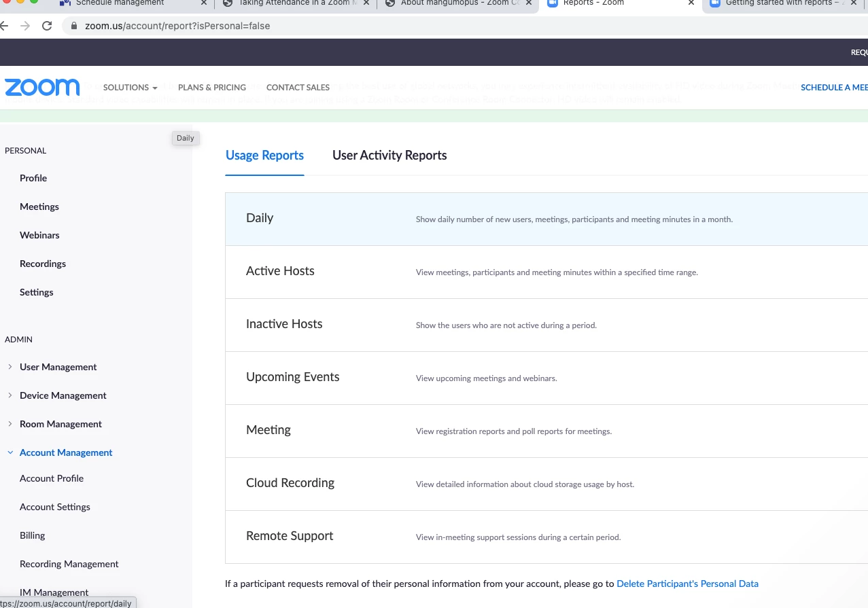Open Settings in the sidebar
Image resolution: width=868 pixels, height=608 pixels.
click(37, 292)
